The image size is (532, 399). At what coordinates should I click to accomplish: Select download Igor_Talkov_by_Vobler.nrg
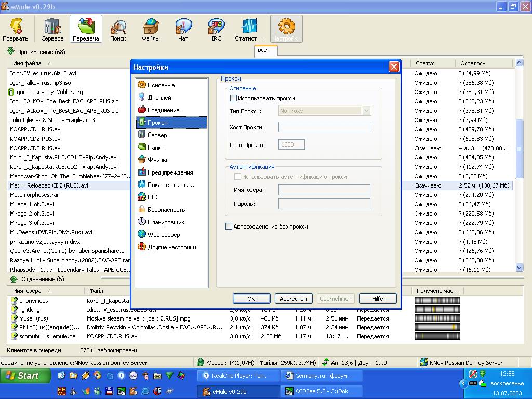point(46,92)
